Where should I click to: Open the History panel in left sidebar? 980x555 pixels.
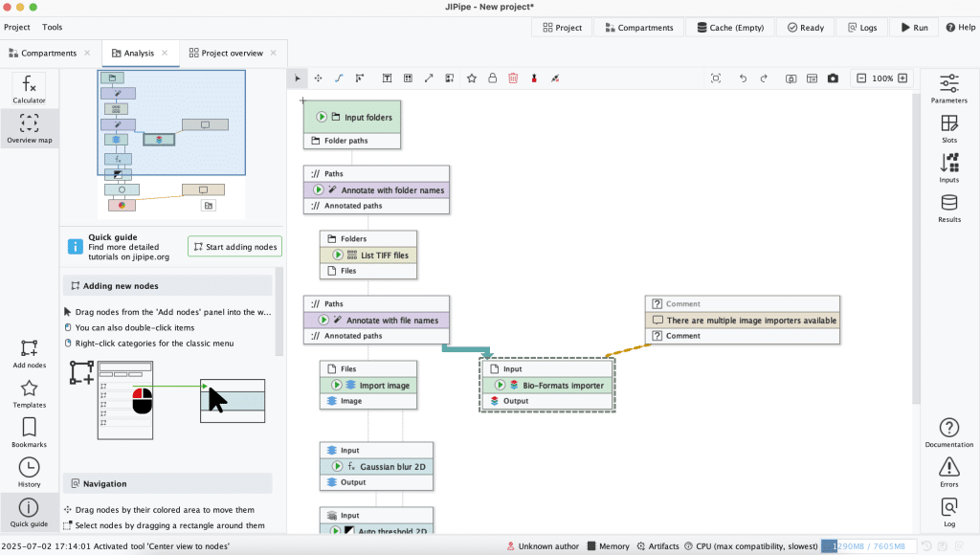tap(29, 472)
